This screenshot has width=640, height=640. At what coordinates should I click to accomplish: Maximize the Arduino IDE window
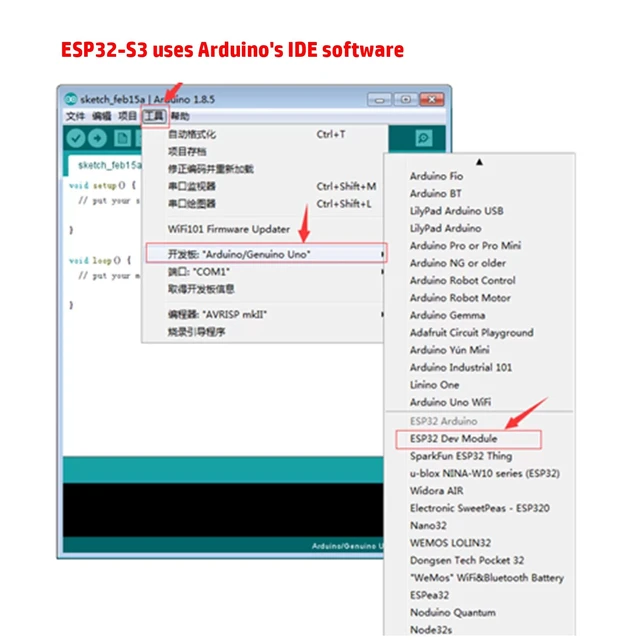coord(405,100)
